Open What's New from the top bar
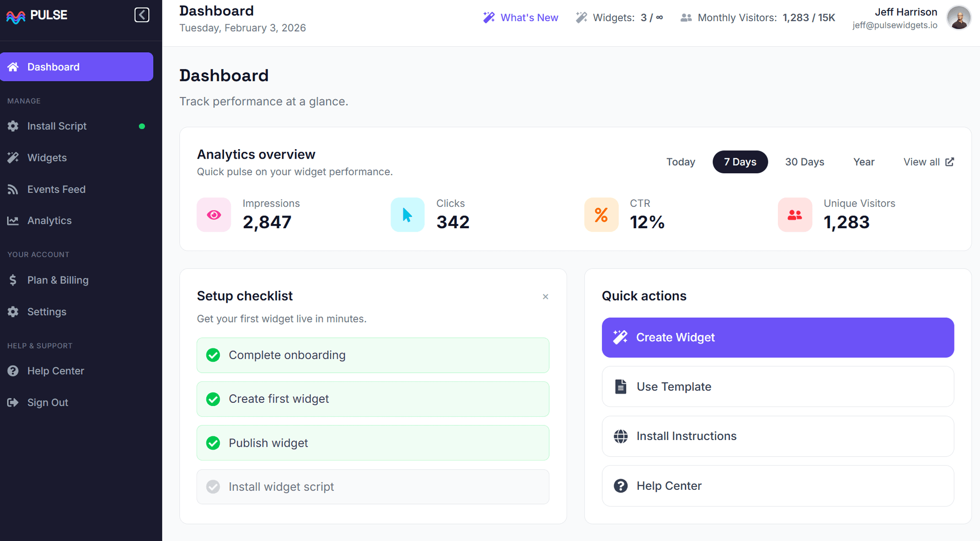The image size is (980, 541). coord(520,17)
